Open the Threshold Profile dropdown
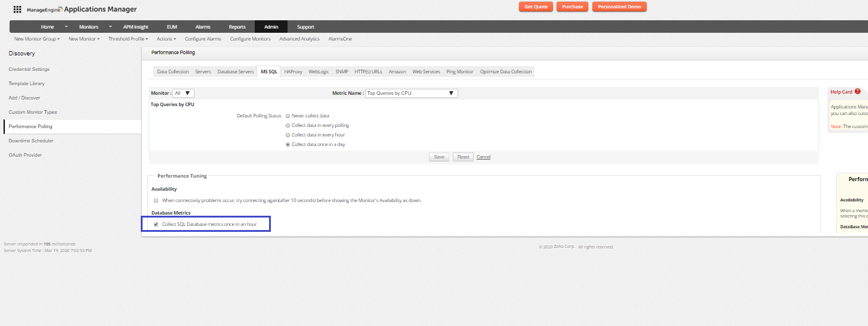This screenshot has width=868, height=326. 128,39
